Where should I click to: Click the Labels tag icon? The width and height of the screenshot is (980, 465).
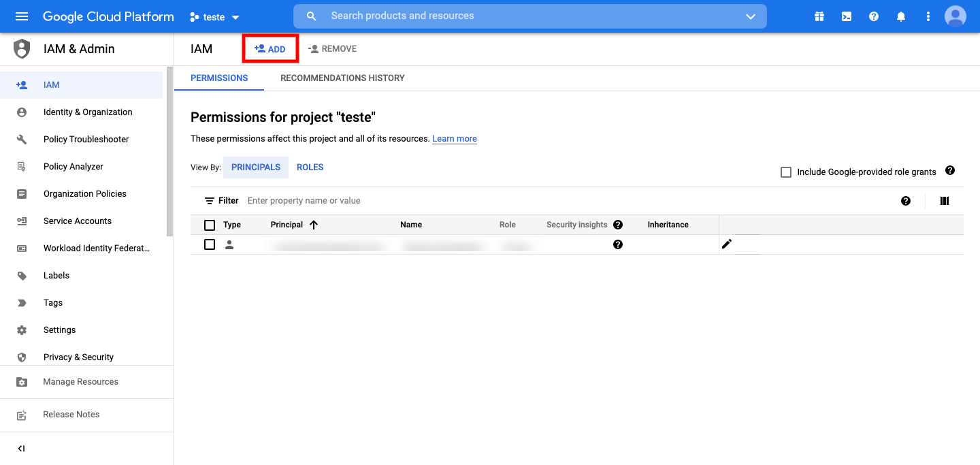coord(22,276)
